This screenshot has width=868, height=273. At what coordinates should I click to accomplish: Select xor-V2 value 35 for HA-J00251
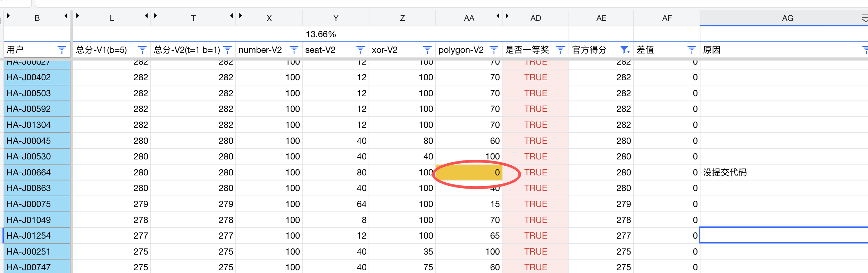click(x=402, y=251)
